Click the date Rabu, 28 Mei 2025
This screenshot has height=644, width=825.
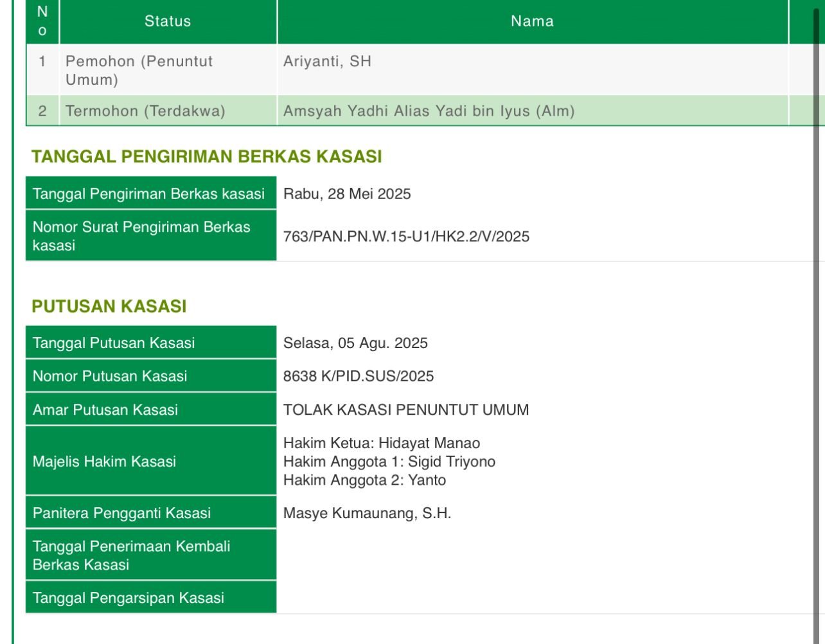click(347, 194)
